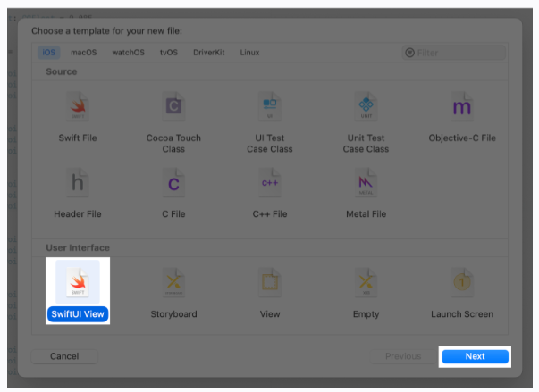This screenshot has width=539, height=392.
Task: Click the Metal File label
Action: pyautogui.click(x=366, y=214)
